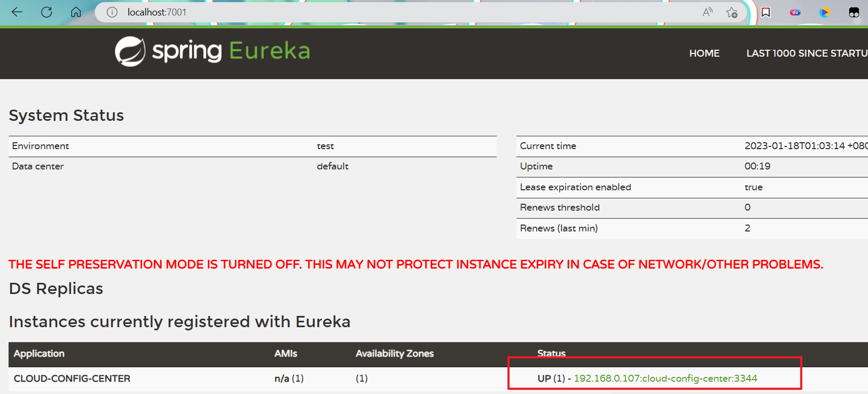Activate the read aloud icon in address bar
Viewport: 868px width, 394px height.
[707, 12]
